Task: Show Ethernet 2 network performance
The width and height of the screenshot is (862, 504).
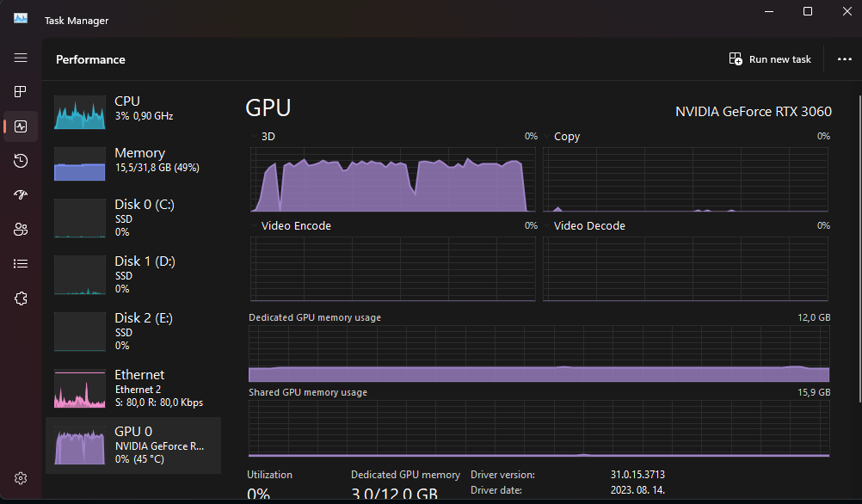Action: [133, 389]
